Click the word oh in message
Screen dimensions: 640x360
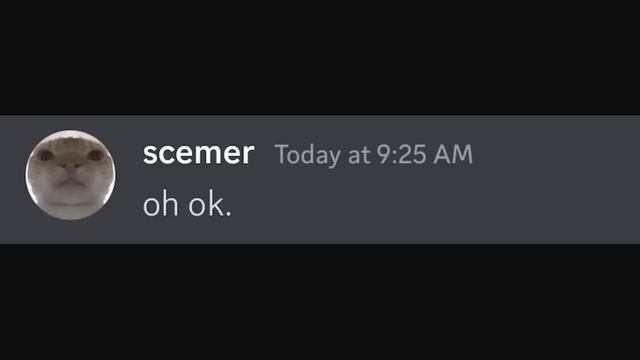click(160, 205)
